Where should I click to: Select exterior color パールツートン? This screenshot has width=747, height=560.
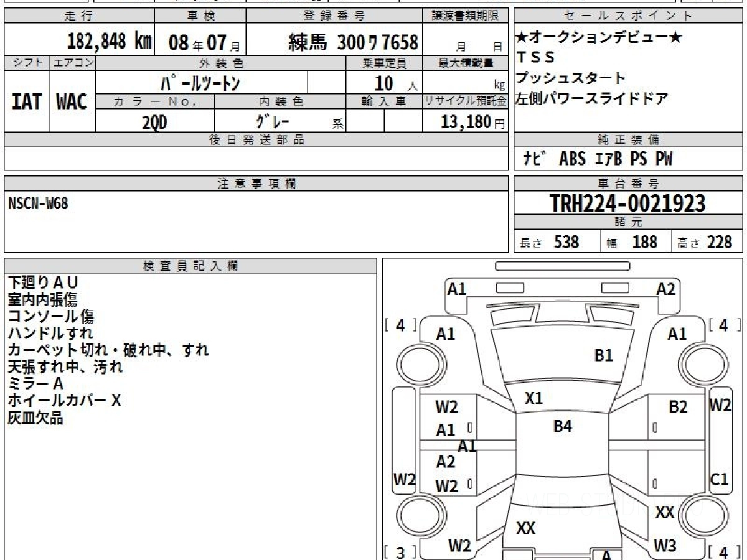coord(200,82)
